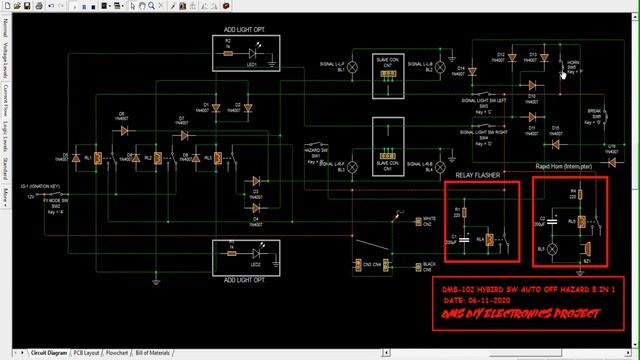Select the probe tool icon
The width and height of the screenshot is (640, 360).
tap(173, 6)
